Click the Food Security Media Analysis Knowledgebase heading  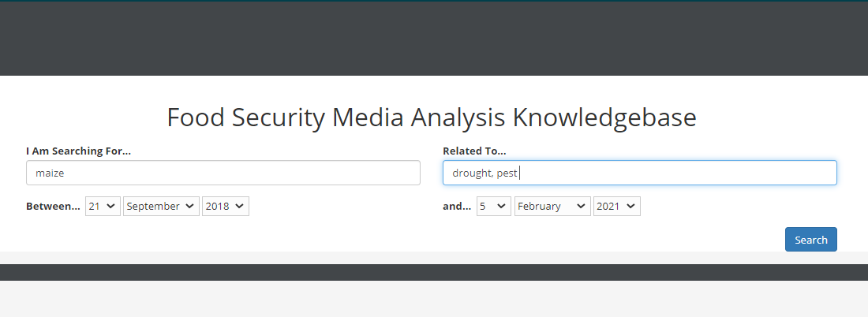click(x=432, y=117)
